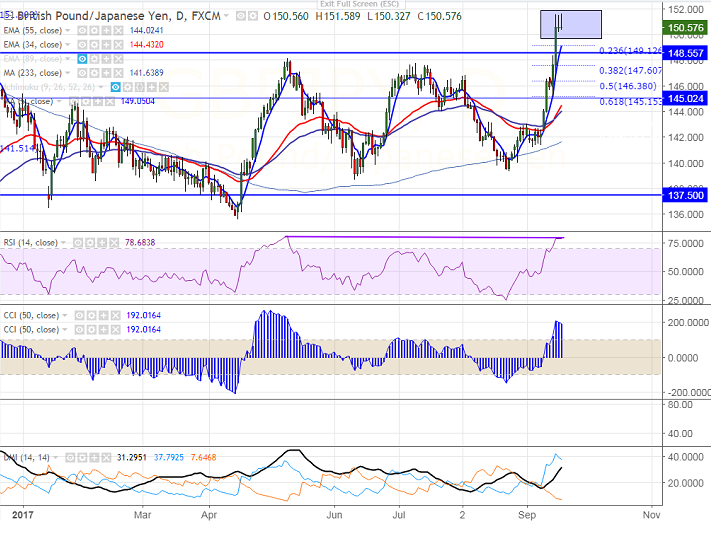Open settings for EMA (34, close)
Image resolution: width=725 pixels, height=543 pixels.
[x=92, y=45]
